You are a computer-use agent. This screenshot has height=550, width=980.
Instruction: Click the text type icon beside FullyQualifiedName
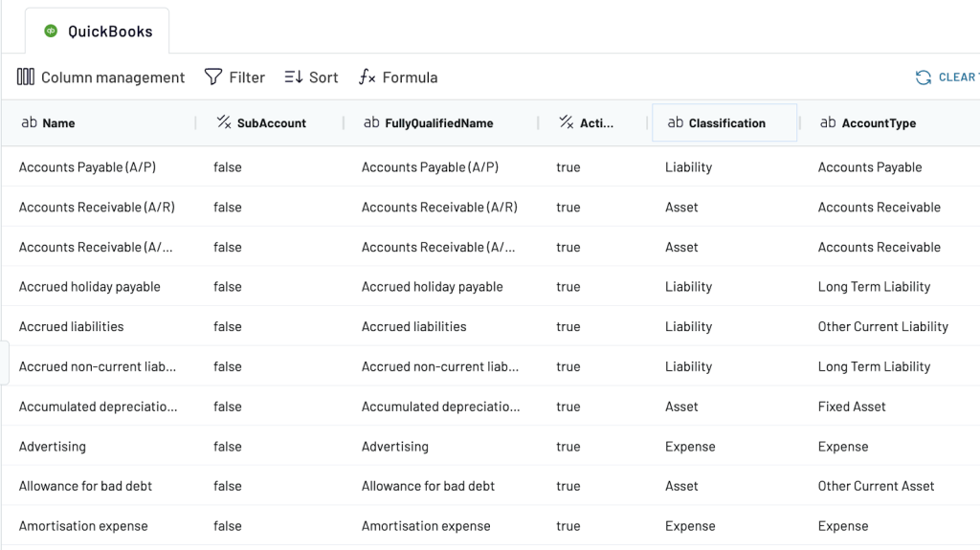tap(371, 122)
